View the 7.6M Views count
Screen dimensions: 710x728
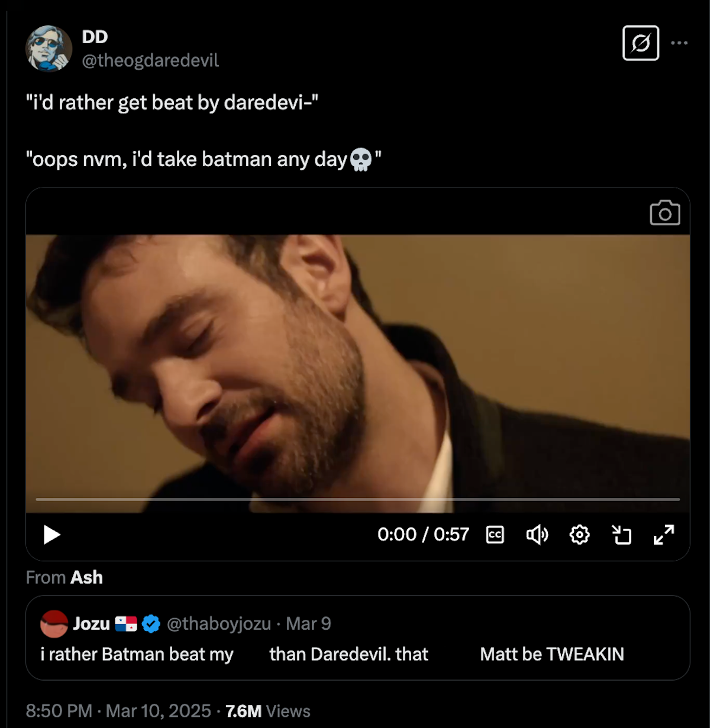(x=267, y=711)
